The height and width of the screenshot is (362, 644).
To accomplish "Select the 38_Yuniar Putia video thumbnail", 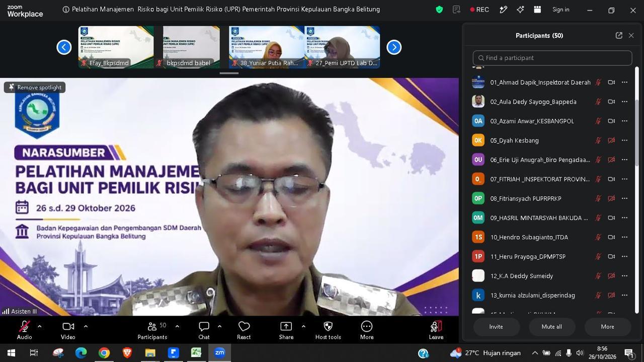I will tap(267, 47).
